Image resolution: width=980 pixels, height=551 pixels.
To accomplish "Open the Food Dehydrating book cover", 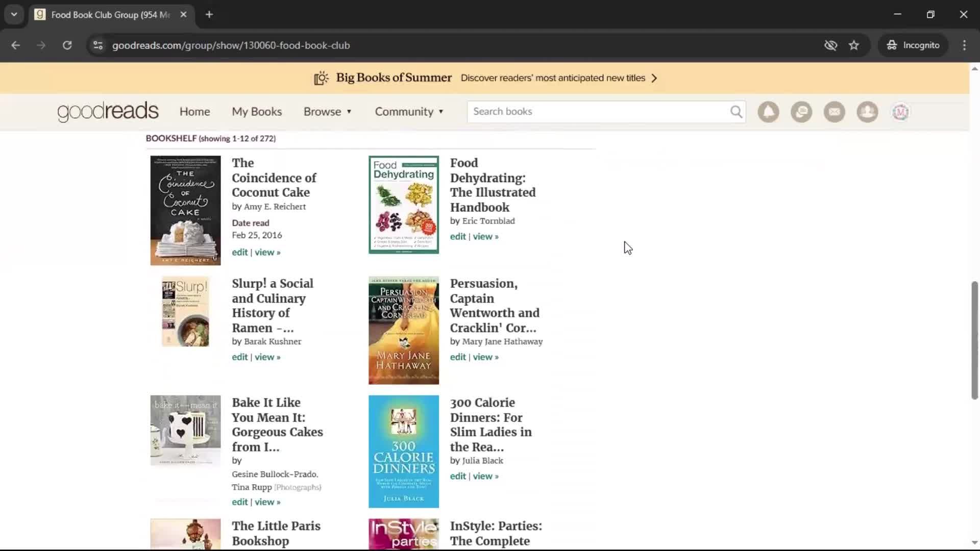I will click(x=404, y=205).
